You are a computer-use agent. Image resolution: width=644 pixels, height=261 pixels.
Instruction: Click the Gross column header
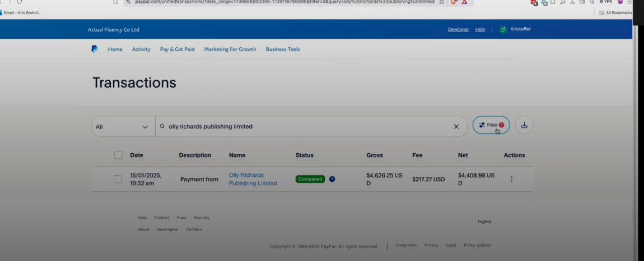point(375,155)
